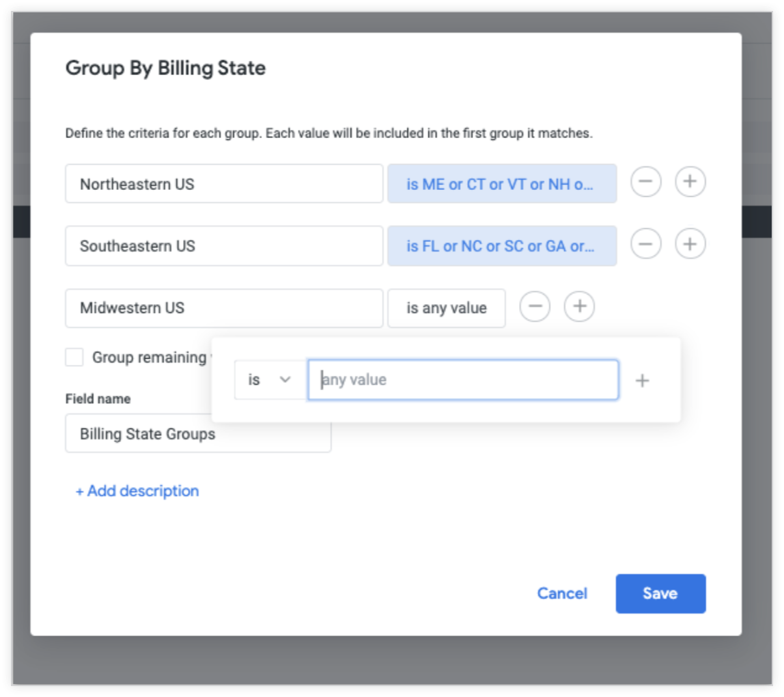Cancel the Group By dialog
Viewport: 784px width, 697px height.
pos(561,593)
